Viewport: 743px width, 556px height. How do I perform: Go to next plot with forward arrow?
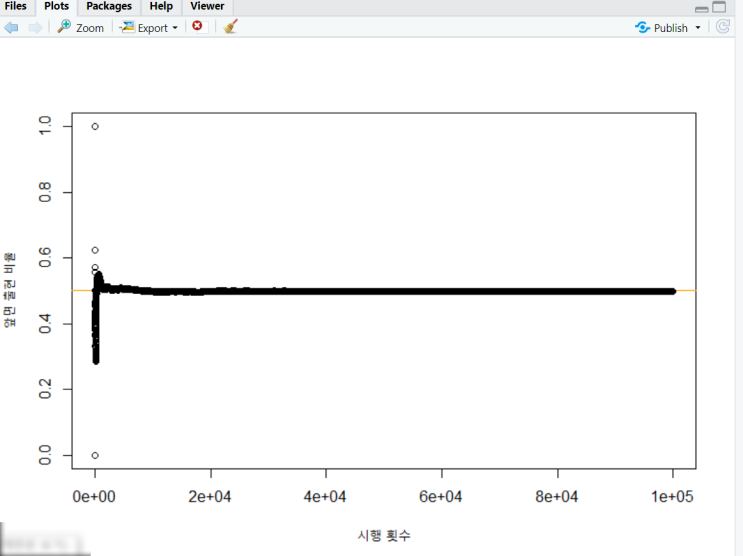[x=35, y=27]
